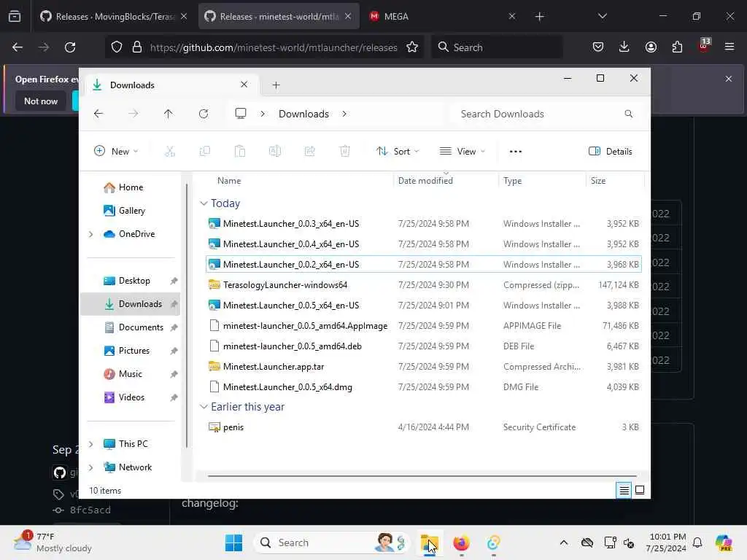Reload the page in Firefox
Image resolution: width=747 pixels, height=560 pixels.
(x=70, y=47)
